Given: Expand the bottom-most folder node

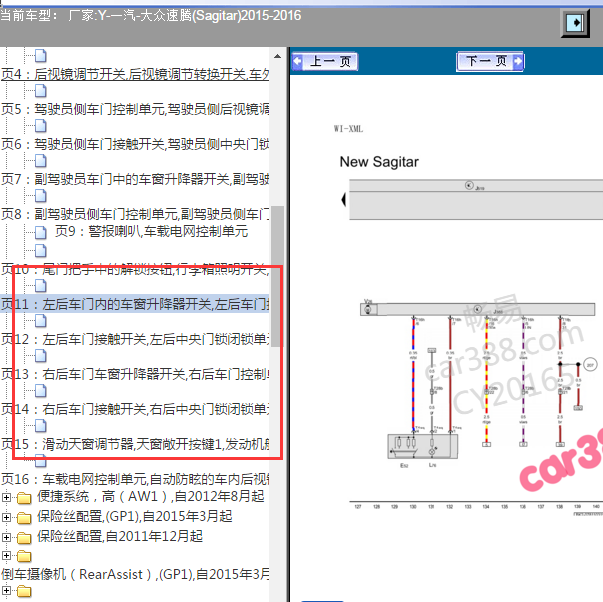Looking at the screenshot, I should 6,590.
